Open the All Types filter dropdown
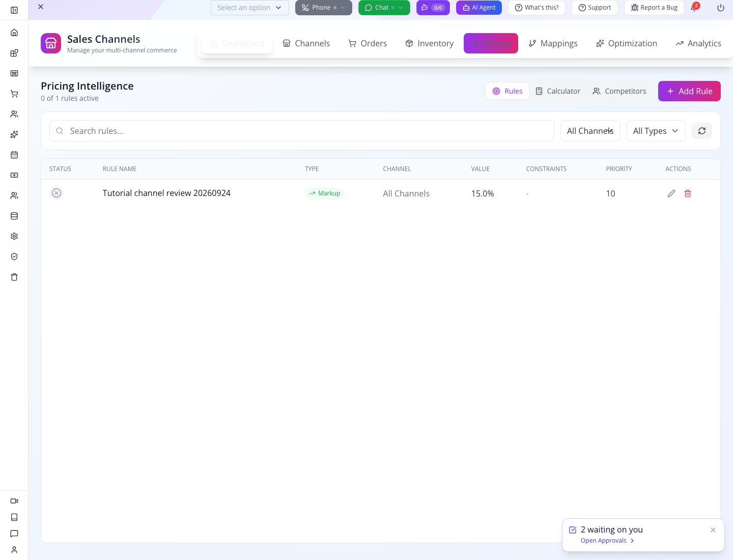Screen dimensions: 733x560 click(x=656, y=131)
